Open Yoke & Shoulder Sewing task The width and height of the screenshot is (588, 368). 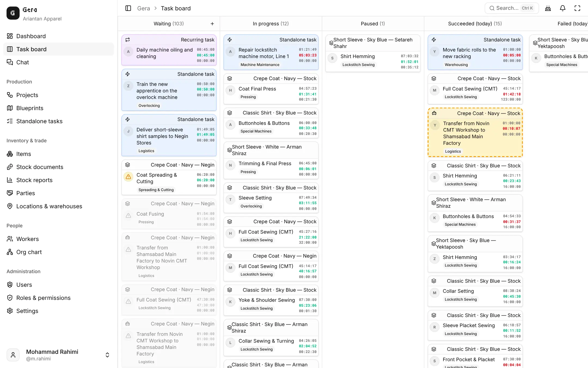pyautogui.click(x=271, y=300)
